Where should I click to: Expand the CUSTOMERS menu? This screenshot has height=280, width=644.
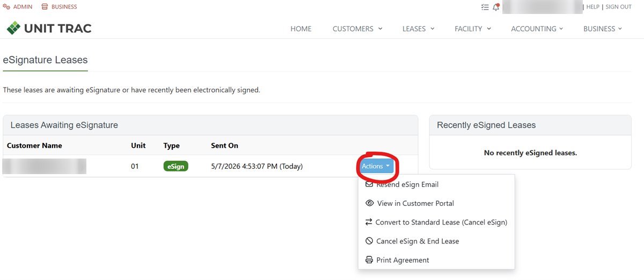point(357,29)
